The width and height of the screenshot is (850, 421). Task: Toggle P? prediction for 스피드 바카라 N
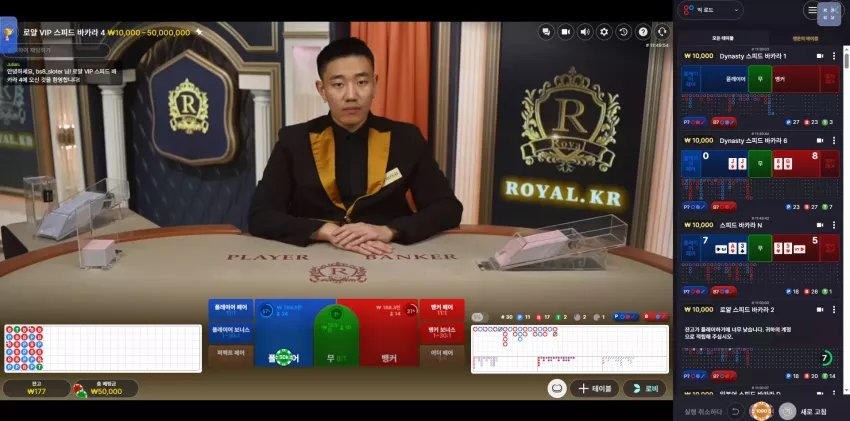(694, 291)
